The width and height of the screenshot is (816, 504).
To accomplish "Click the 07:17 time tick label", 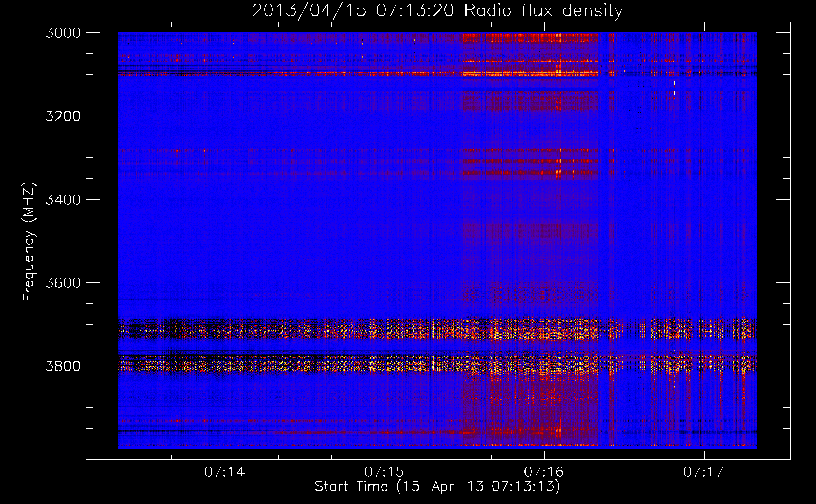I will 704,472.
